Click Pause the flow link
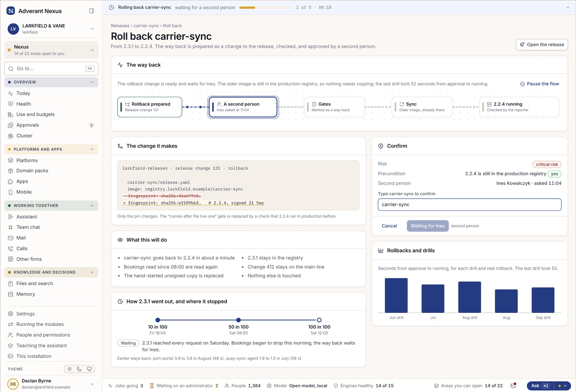This screenshot has width=576, height=392. pos(539,84)
